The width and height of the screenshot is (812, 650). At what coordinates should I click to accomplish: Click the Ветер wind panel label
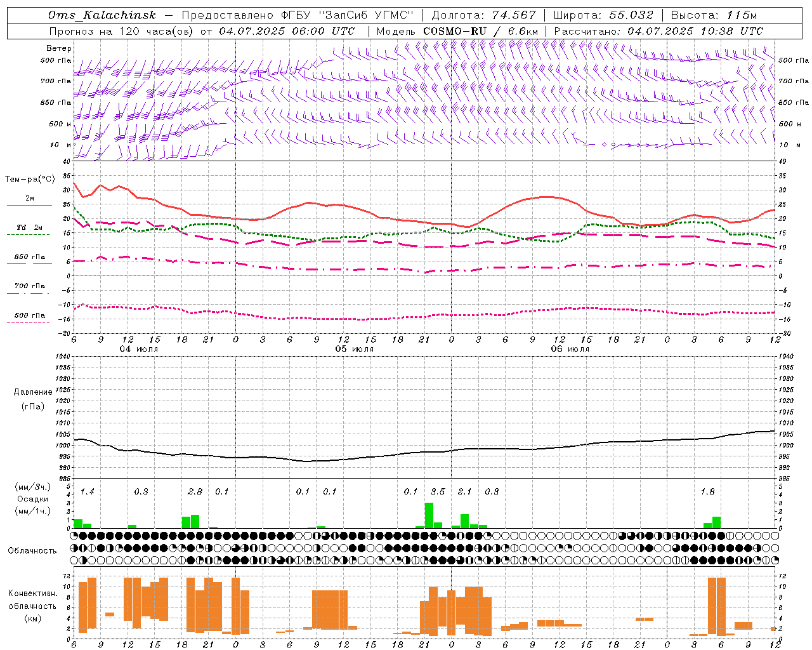pyautogui.click(x=59, y=48)
